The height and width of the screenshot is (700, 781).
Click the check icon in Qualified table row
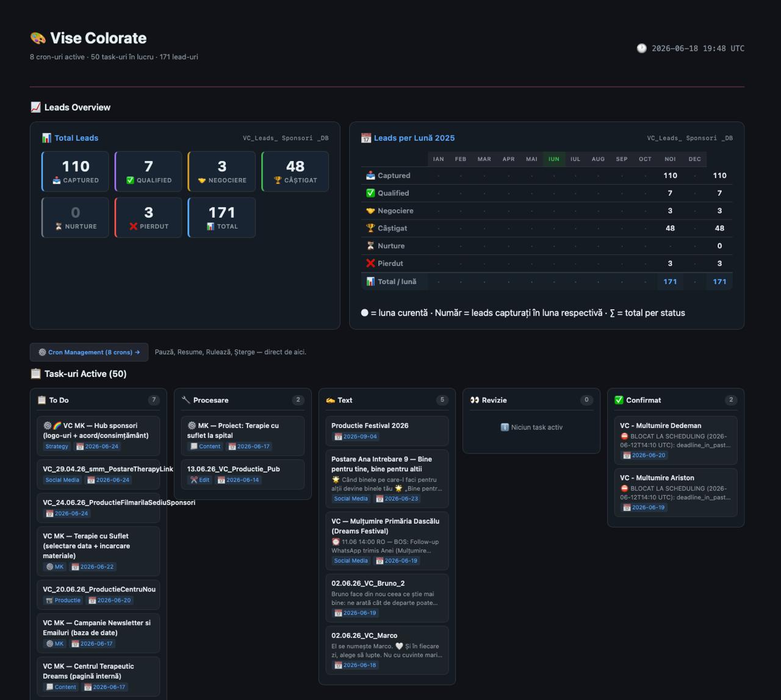[370, 193]
